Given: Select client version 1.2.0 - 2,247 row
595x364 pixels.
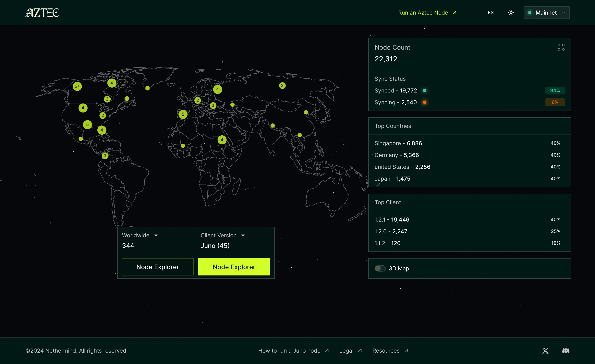Looking at the screenshot, I should 469,231.
